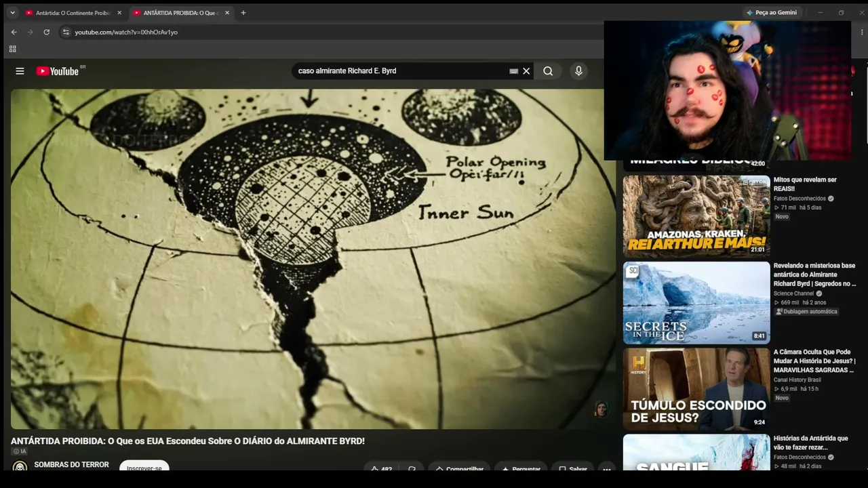Open a new browser tab
The height and width of the screenshot is (488, 868).
[243, 13]
